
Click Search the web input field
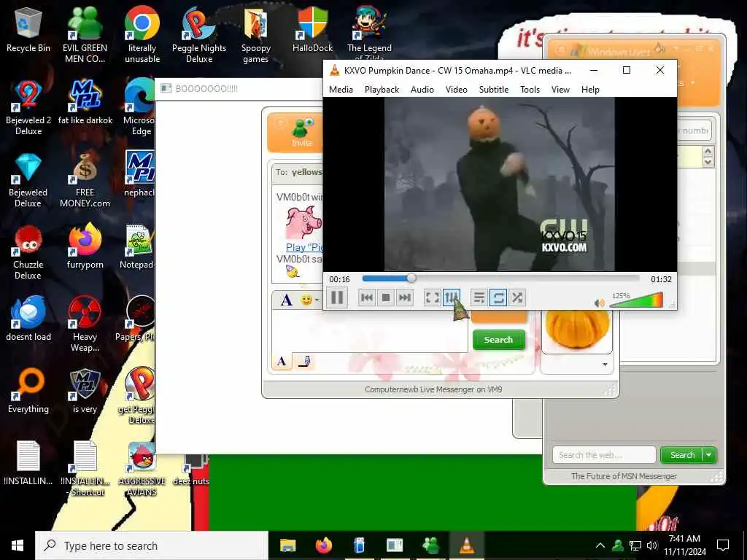point(604,455)
